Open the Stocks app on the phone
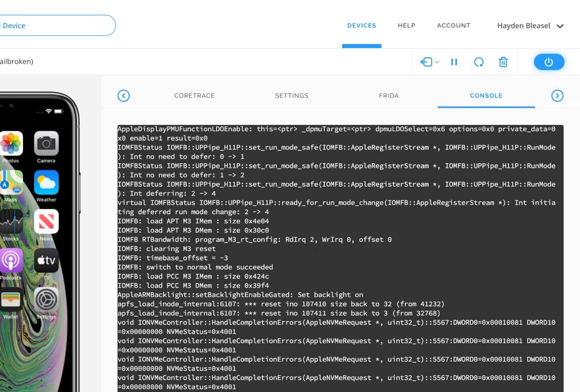 [11, 221]
